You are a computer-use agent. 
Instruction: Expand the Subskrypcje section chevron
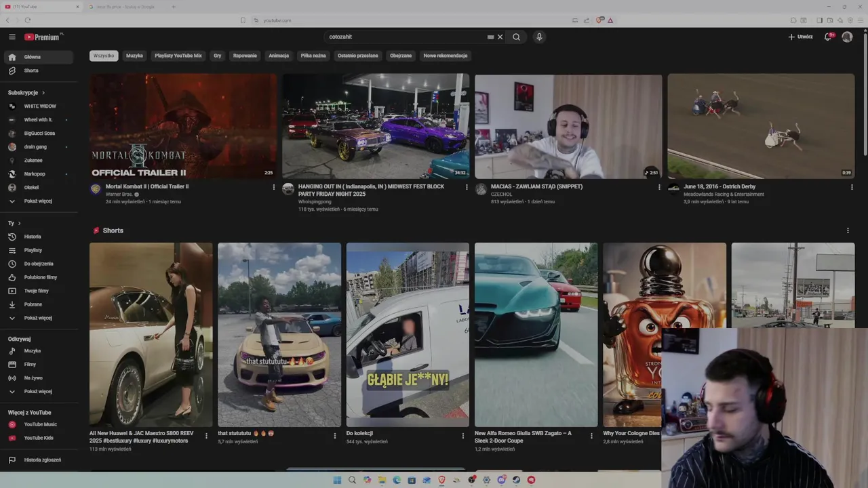tap(43, 92)
